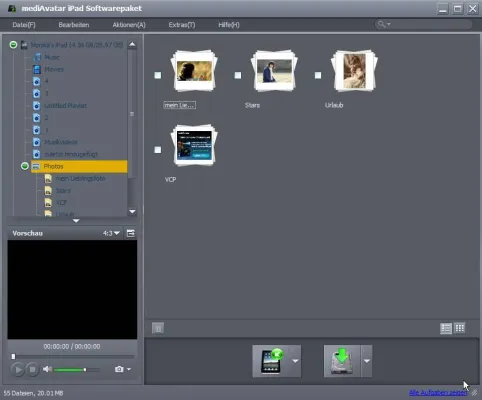This screenshot has width=482, height=400.
Task: Select Movies in the device tree
Action: pyautogui.click(x=54, y=69)
